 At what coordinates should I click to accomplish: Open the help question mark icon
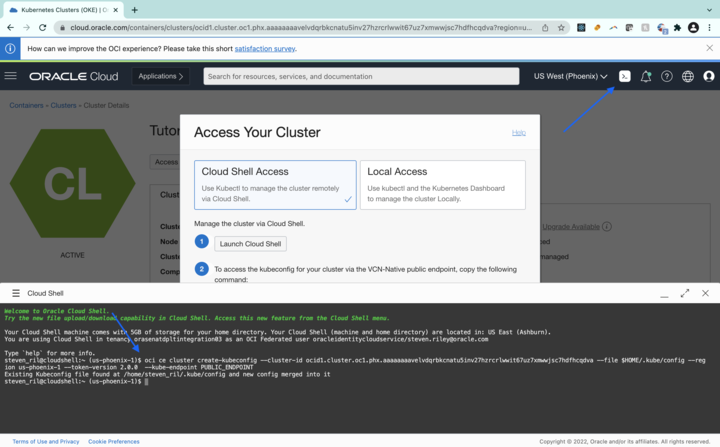pyautogui.click(x=667, y=76)
